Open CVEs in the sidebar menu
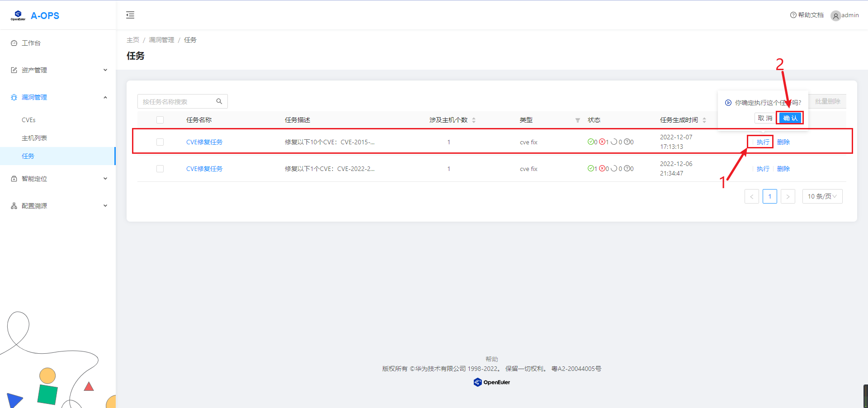The image size is (868, 408). 28,120
